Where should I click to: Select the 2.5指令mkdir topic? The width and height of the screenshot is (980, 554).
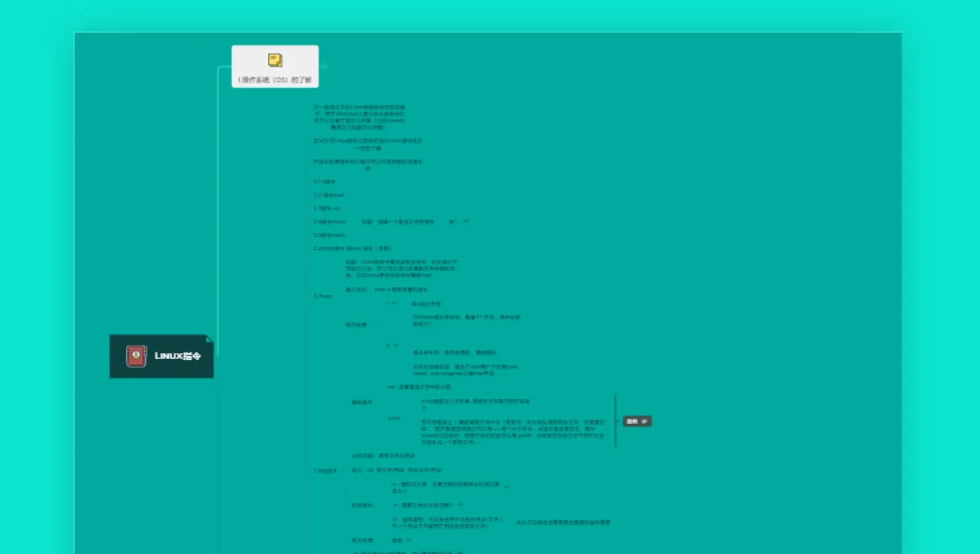click(x=329, y=235)
